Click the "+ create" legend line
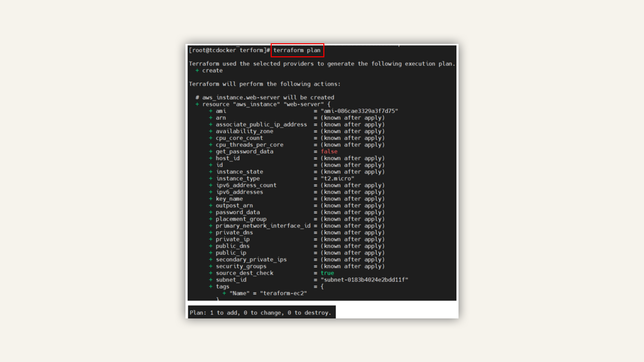This screenshot has width=644, height=362. (x=209, y=71)
